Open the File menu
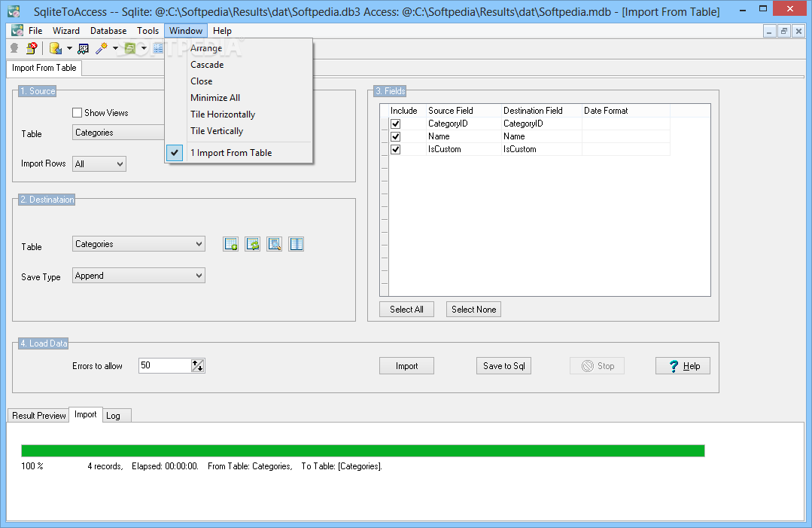812x528 pixels. [35, 31]
